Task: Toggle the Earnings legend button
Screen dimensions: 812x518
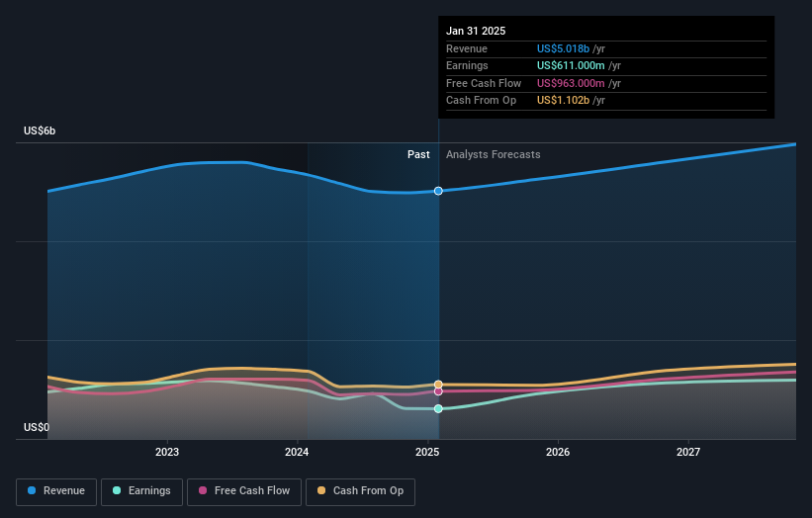Action: 141,491
